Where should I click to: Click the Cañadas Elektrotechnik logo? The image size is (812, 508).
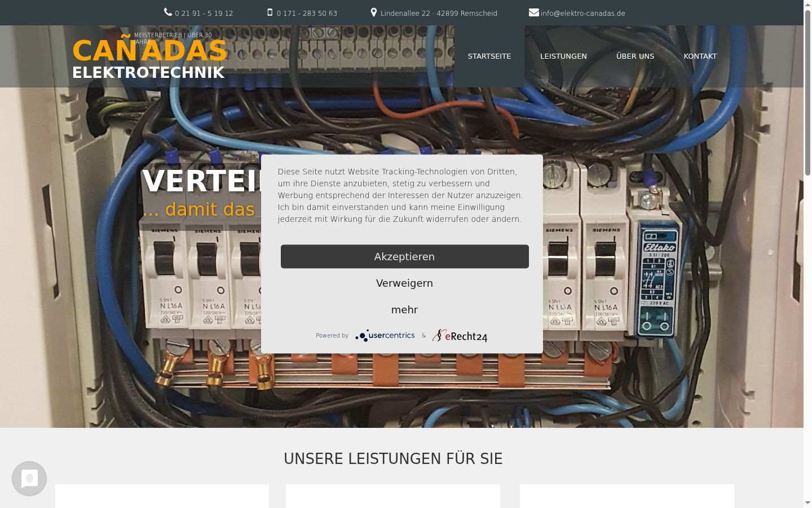click(x=149, y=58)
